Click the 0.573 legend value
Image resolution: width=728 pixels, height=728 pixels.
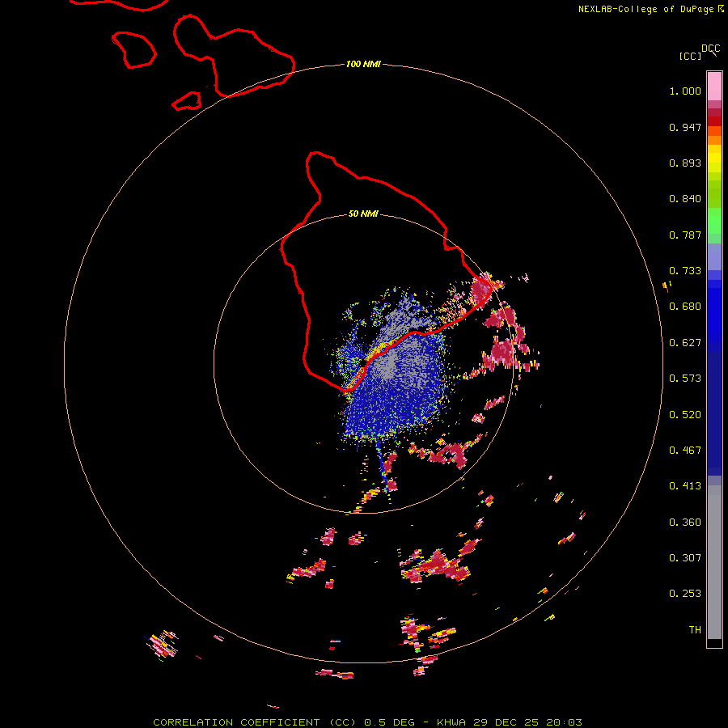[x=685, y=379]
